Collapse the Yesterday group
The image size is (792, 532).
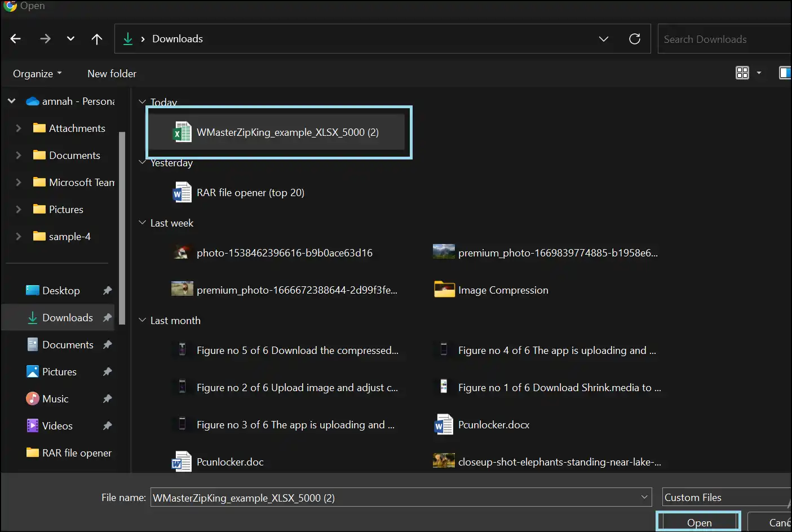coord(142,162)
